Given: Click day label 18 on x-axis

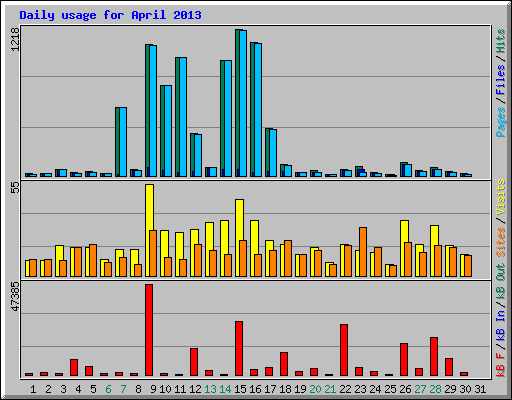Looking at the screenshot, I should 285,389.
